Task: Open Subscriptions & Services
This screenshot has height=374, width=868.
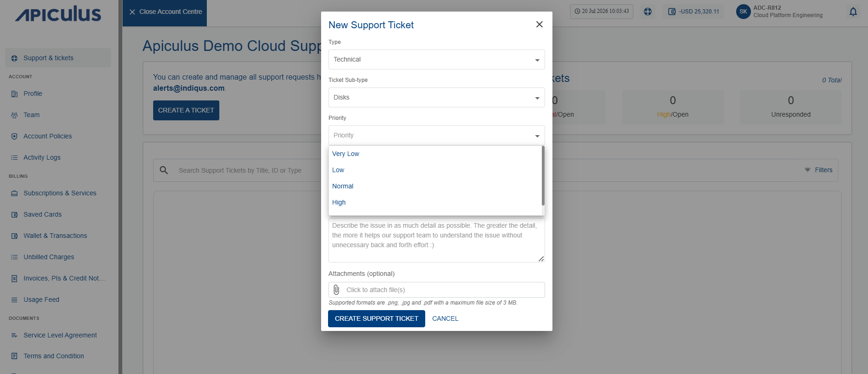Action: tap(60, 193)
